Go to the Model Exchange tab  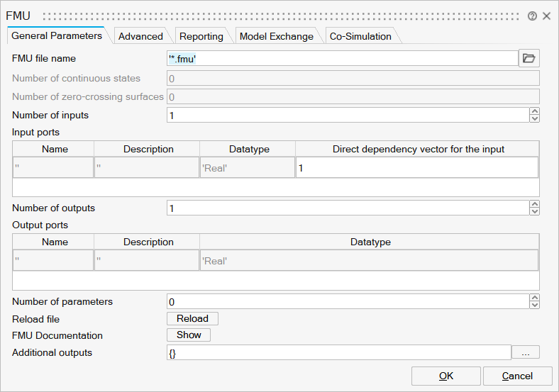point(276,36)
